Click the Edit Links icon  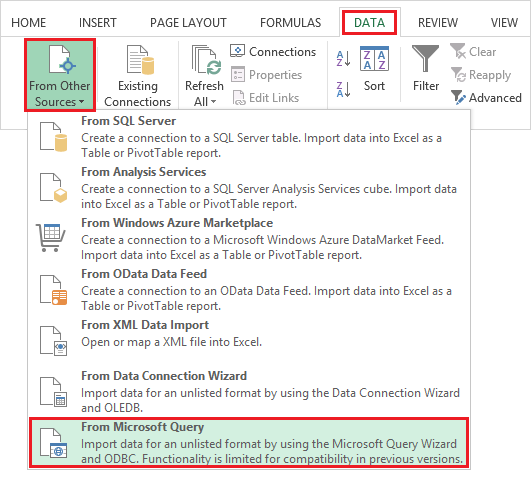pyautogui.click(x=239, y=98)
